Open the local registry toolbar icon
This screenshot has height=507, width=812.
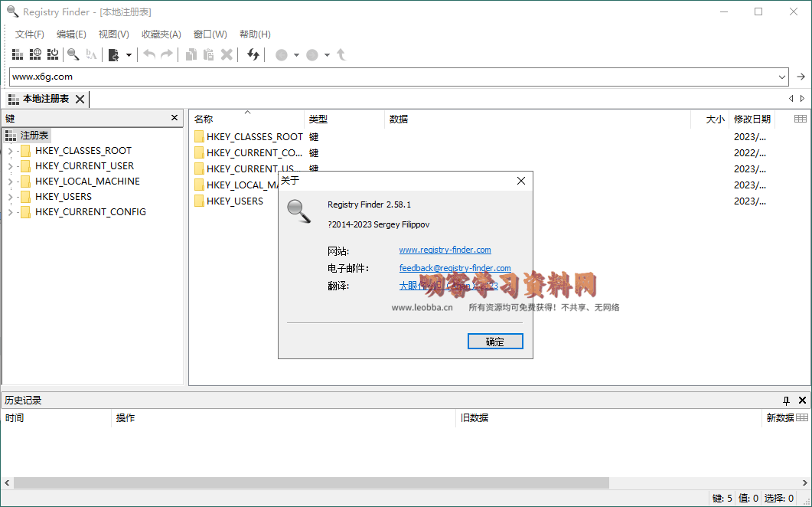point(17,54)
